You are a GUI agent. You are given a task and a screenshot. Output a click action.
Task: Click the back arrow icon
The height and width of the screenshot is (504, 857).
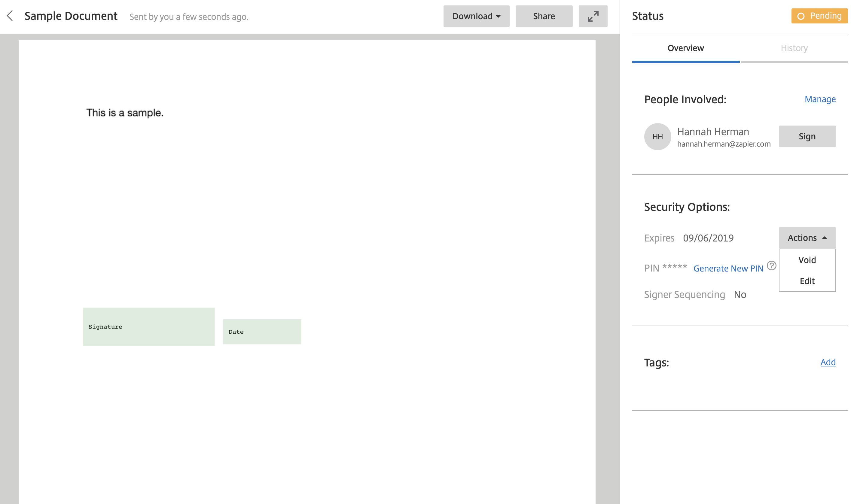10,16
